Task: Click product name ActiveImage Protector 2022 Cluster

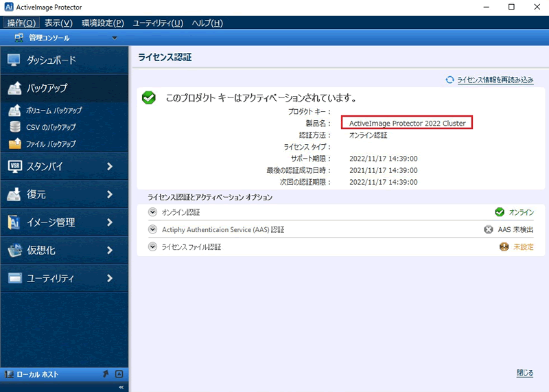Action: point(407,124)
